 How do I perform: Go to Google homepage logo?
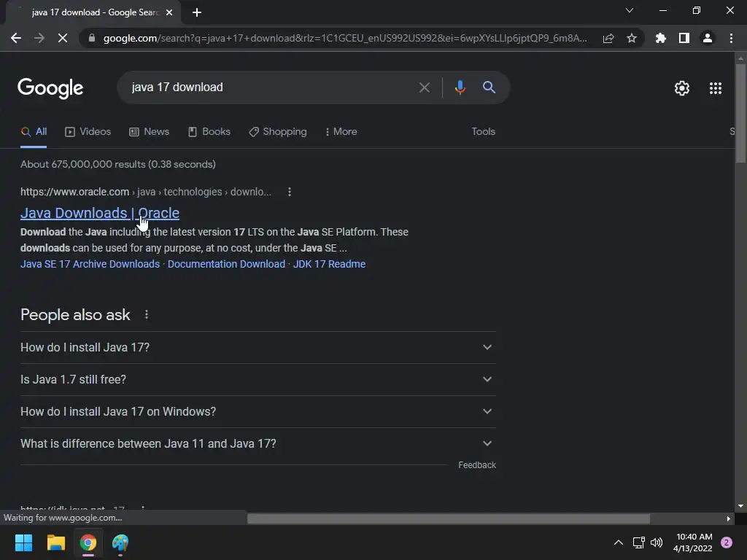tap(50, 88)
